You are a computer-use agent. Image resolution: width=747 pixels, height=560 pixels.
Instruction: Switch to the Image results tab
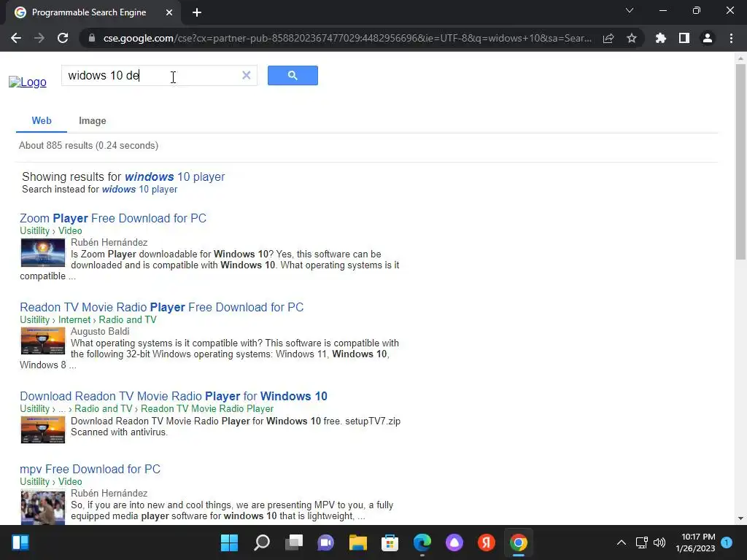pyautogui.click(x=93, y=121)
